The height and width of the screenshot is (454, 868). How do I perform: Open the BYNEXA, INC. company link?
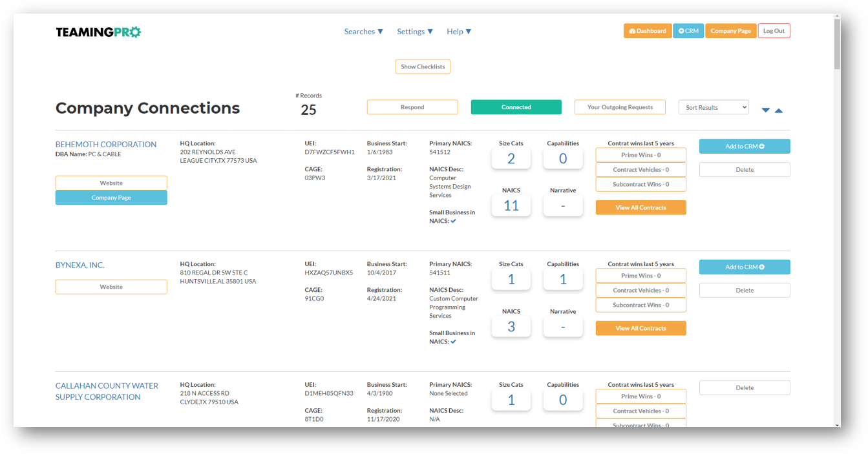coord(80,265)
